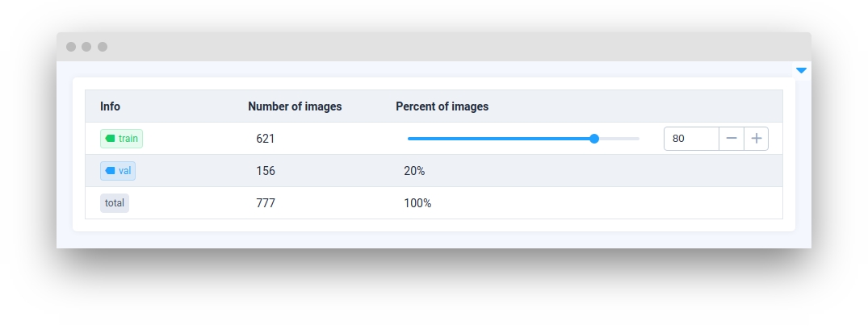Click the blue val tag icon
This screenshot has height=329, width=868.
[110, 171]
